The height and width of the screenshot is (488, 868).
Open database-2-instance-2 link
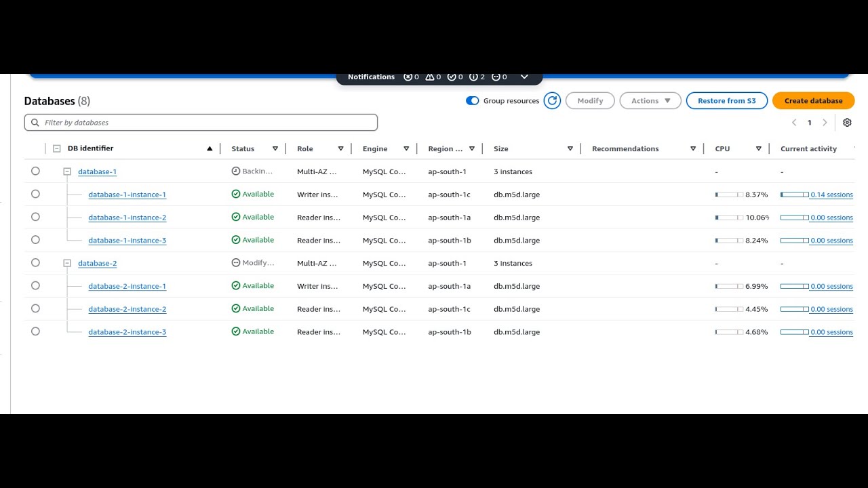(127, 309)
